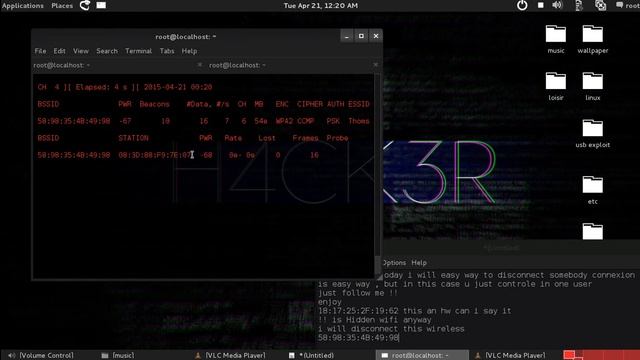Viewport: 640px width, 360px height.
Task: Click the text editor line 'just follow me !!'
Action: [358, 293]
